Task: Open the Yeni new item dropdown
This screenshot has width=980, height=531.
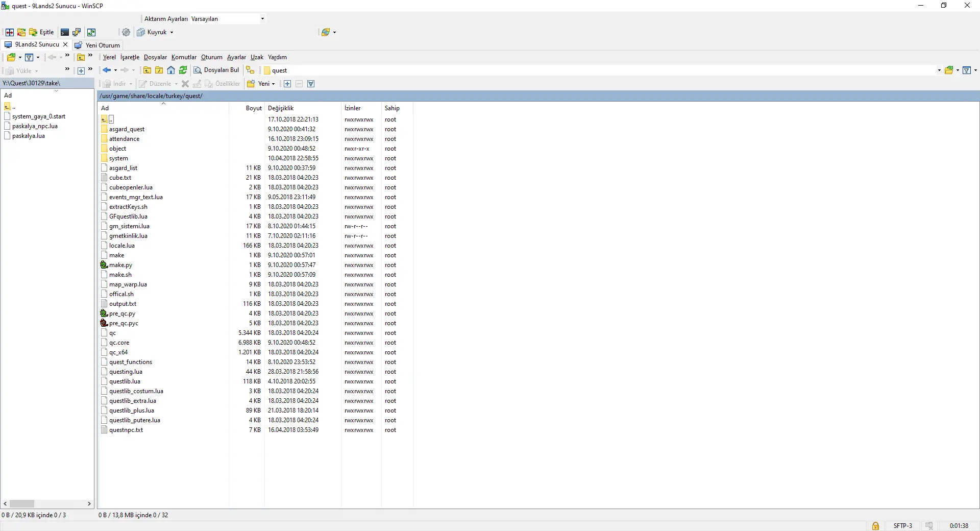Action: 261,84
